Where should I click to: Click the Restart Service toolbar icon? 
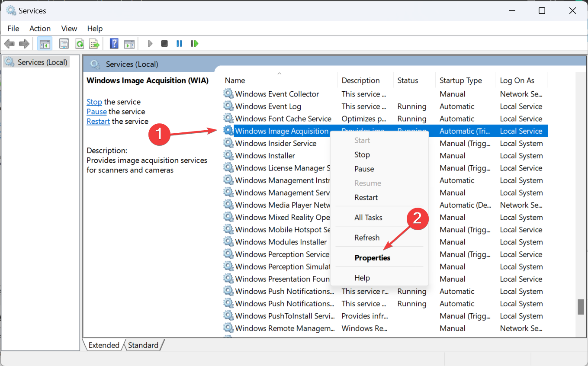194,43
